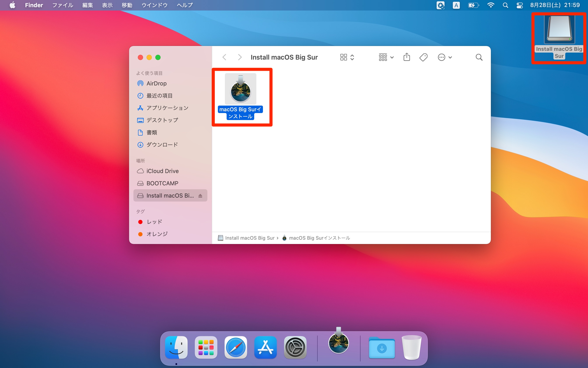Open the ファイル menu
This screenshot has height=368, width=588.
click(63, 5)
